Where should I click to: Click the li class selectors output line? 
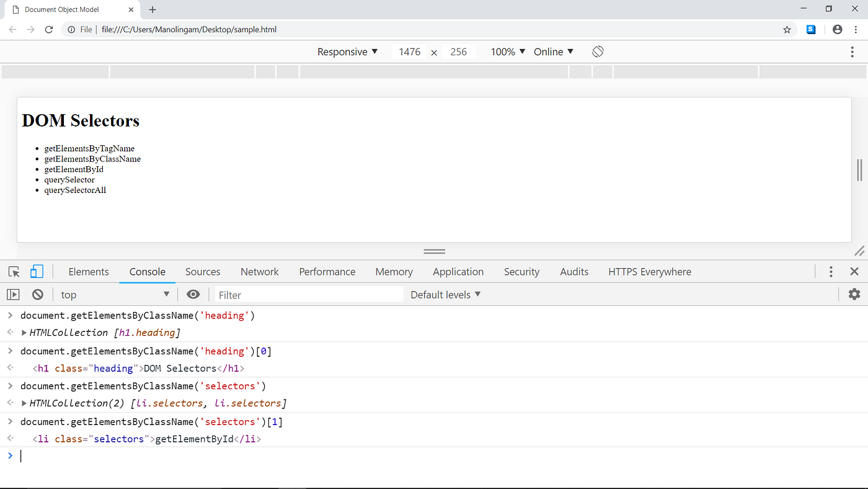tap(147, 439)
